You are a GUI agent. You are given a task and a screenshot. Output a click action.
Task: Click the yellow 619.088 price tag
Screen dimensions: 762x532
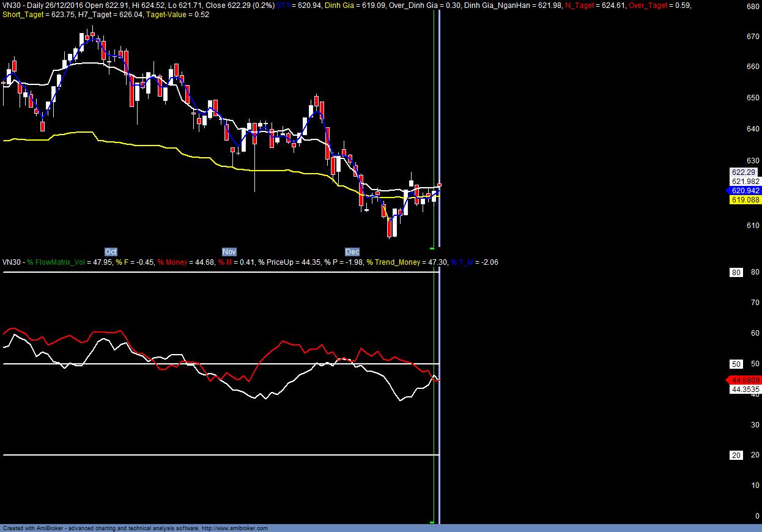point(745,200)
